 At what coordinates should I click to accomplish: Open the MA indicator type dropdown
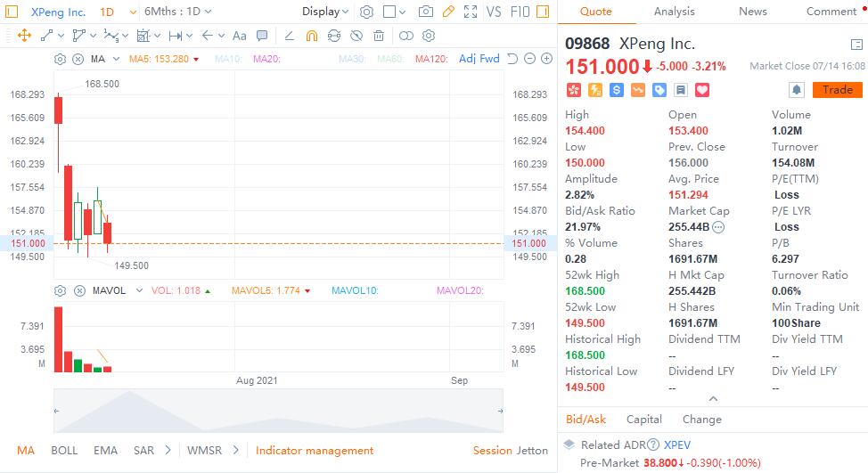tap(116, 59)
